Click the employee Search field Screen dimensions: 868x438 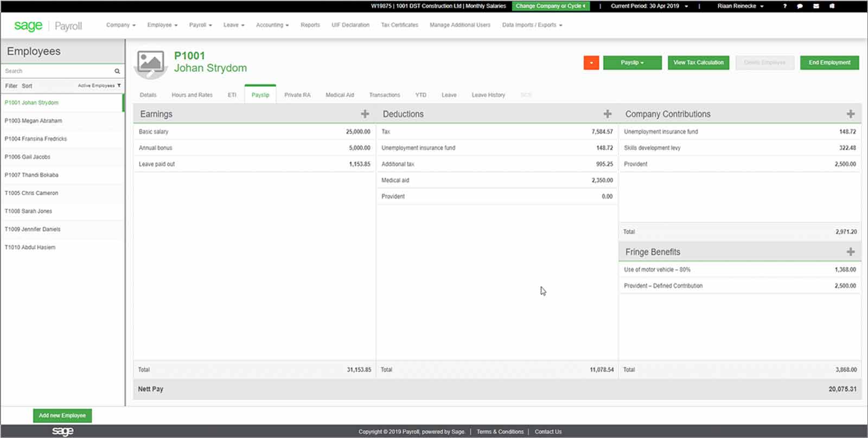coord(57,71)
